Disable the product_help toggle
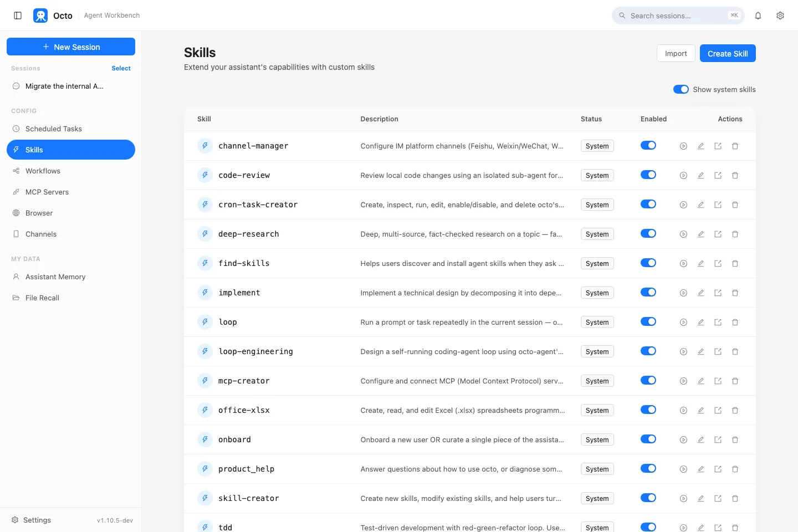The image size is (798, 532). [x=648, y=468]
